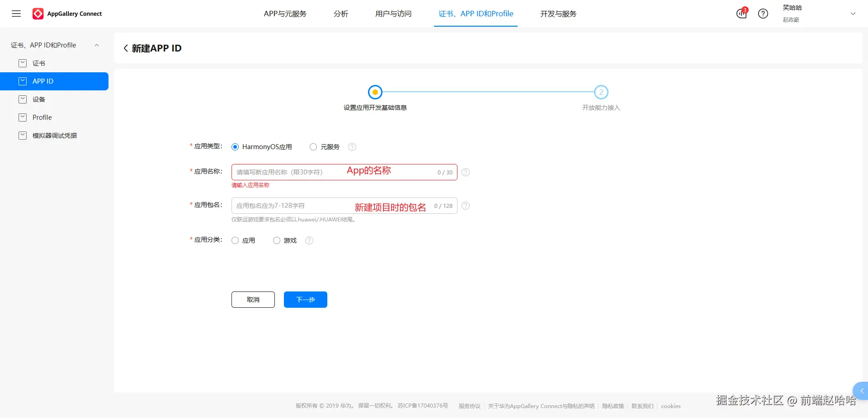
Task: Click the AppGallery Connect logo
Action: click(x=67, y=14)
